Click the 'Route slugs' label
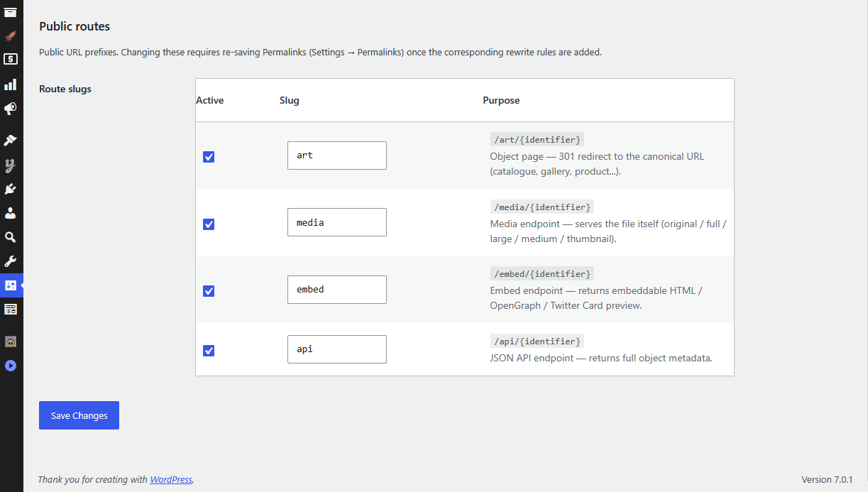Image resolution: width=868 pixels, height=492 pixels. coord(65,89)
